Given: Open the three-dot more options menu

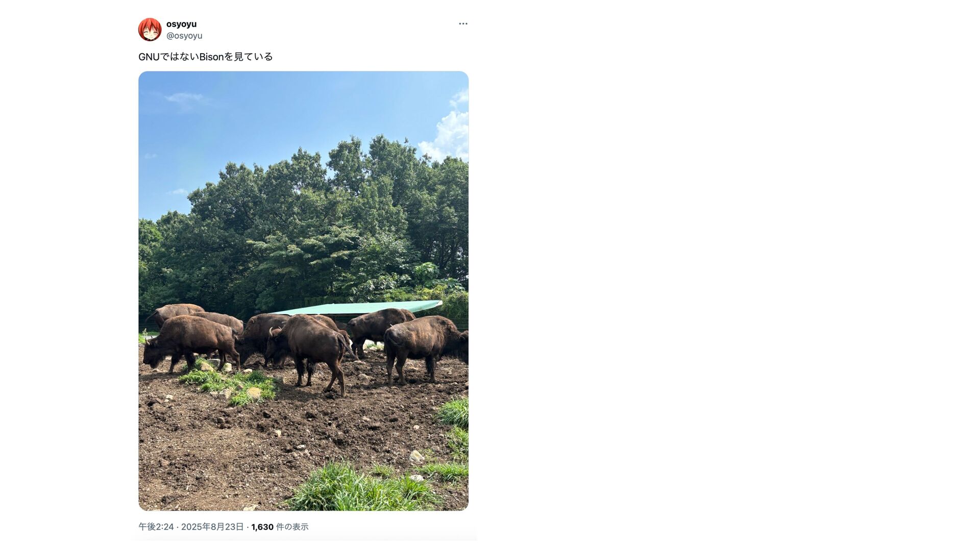Looking at the screenshot, I should 463,24.
